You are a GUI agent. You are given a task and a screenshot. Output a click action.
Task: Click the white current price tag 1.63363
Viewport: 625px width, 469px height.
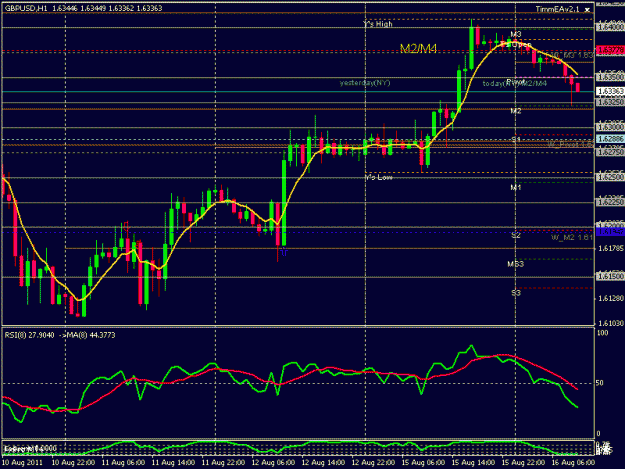(610, 92)
